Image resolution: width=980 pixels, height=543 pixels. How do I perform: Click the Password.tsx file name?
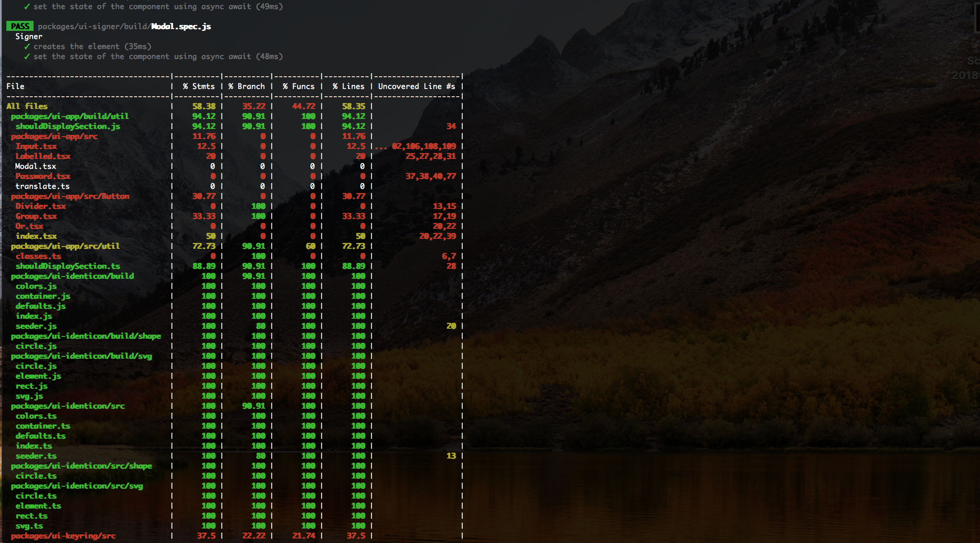click(x=43, y=176)
